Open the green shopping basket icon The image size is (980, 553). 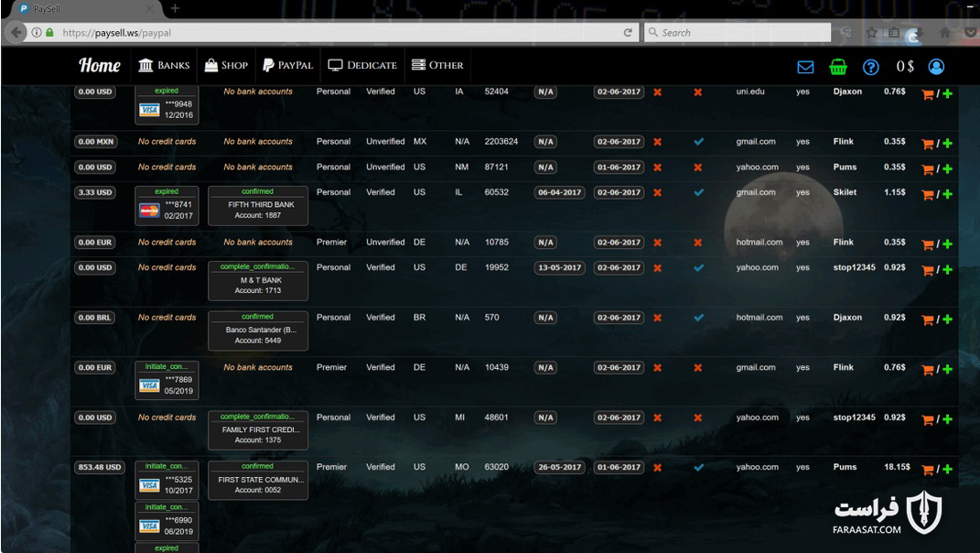838,66
